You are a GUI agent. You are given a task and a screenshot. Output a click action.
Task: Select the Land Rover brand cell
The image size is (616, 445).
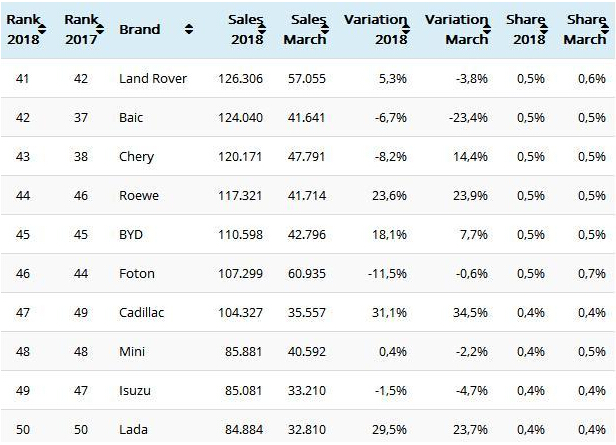point(152,79)
